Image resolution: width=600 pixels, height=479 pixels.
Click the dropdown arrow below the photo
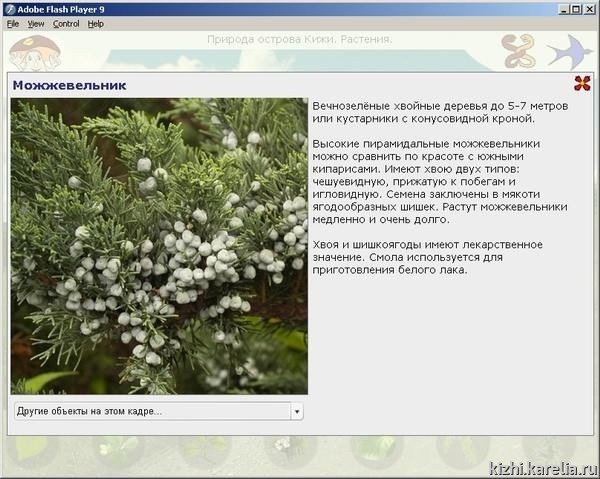(x=297, y=411)
